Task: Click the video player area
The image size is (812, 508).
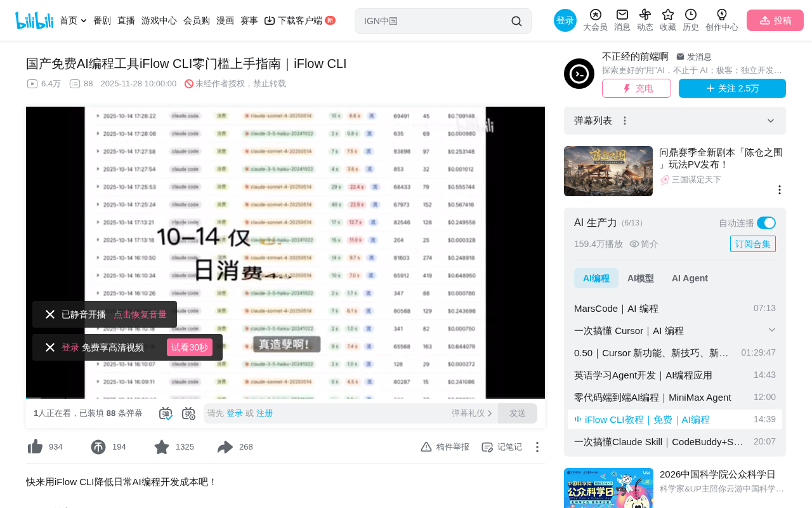Action: point(285,253)
